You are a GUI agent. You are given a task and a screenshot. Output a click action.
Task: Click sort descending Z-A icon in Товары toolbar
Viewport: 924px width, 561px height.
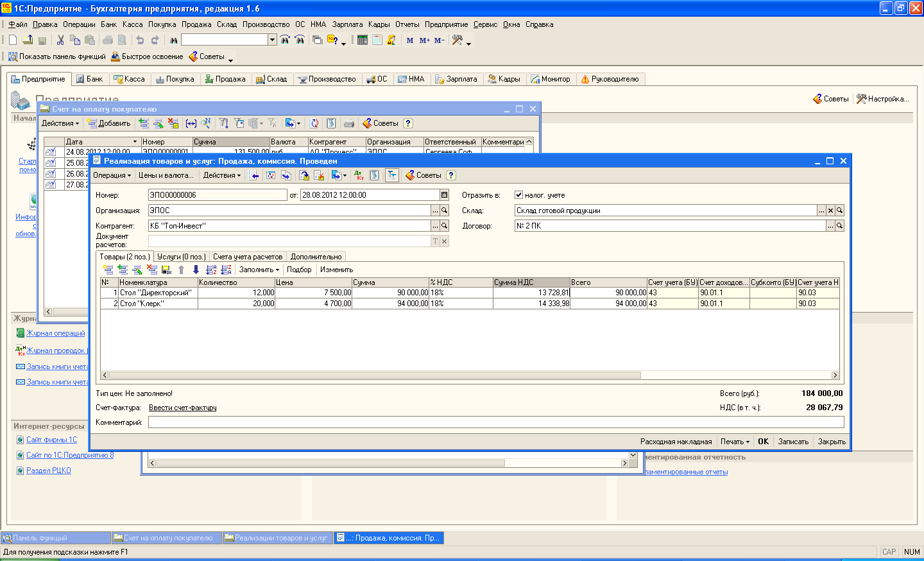tap(226, 270)
